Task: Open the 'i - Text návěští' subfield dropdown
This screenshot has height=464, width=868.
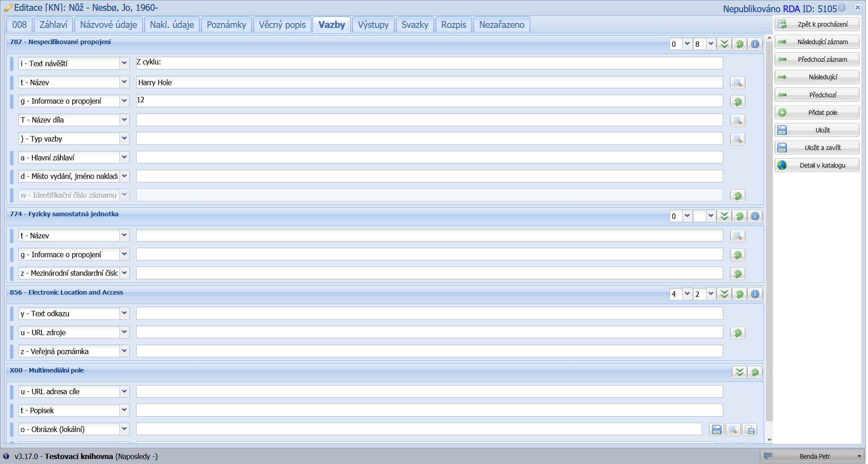Action: [x=124, y=64]
